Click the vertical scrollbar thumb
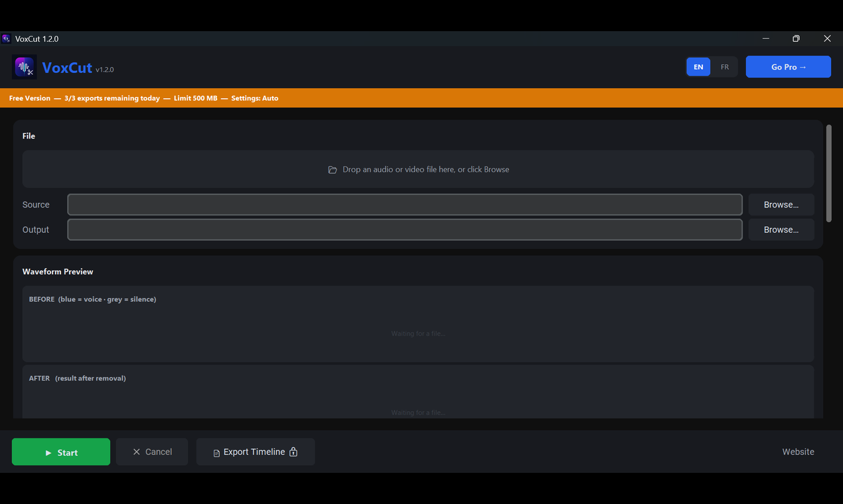Image resolution: width=843 pixels, height=504 pixels. pyautogui.click(x=828, y=173)
